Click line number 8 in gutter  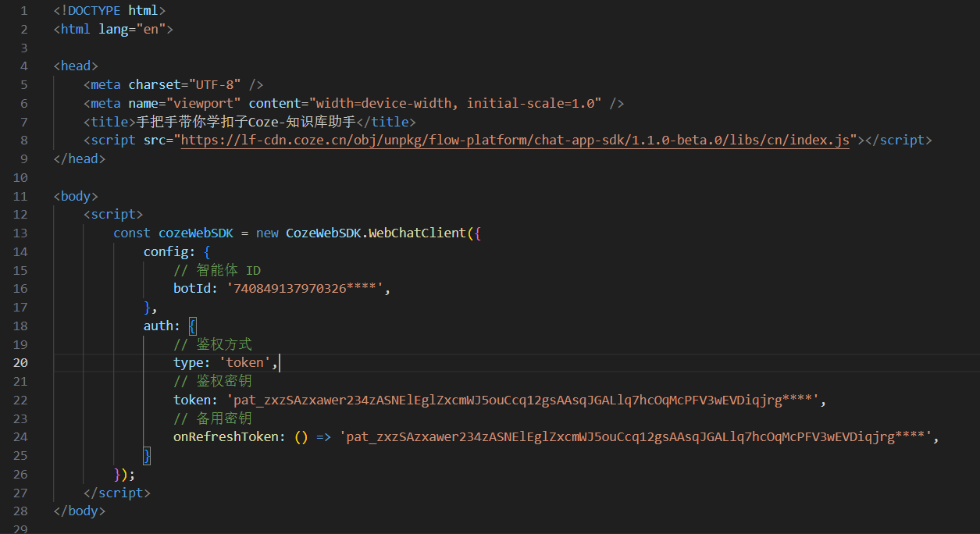(x=24, y=141)
